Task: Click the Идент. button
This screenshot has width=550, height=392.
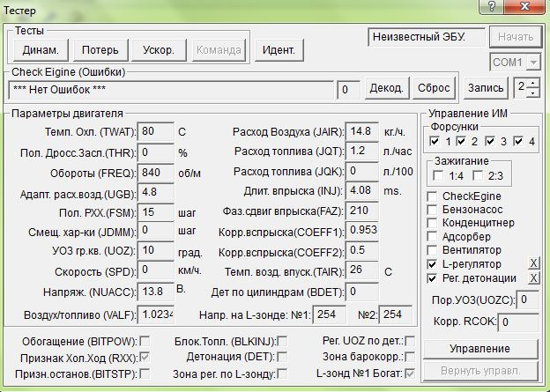Action: pyautogui.click(x=279, y=50)
